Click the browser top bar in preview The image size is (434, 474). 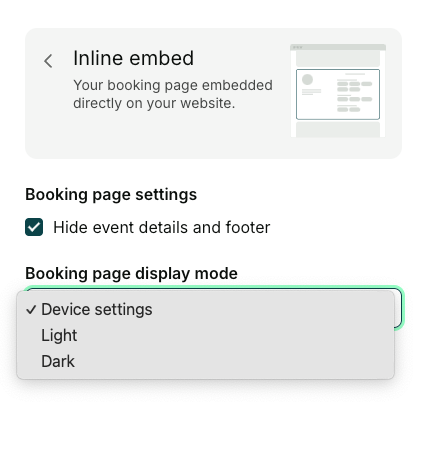[x=338, y=47]
